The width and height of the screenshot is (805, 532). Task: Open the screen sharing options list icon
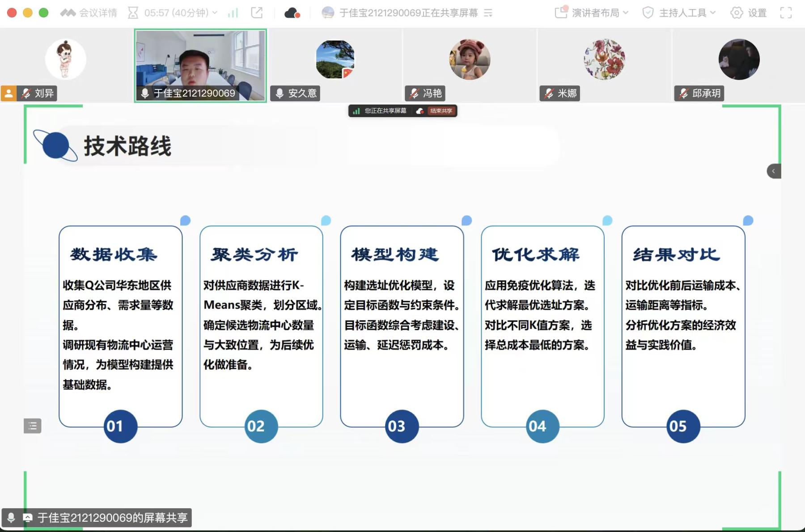tap(488, 13)
